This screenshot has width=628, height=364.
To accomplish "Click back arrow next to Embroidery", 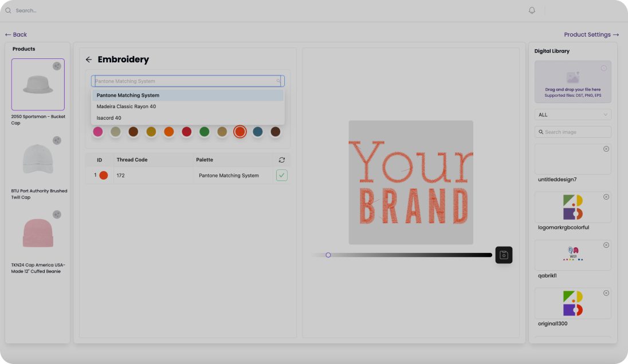I will click(x=89, y=60).
